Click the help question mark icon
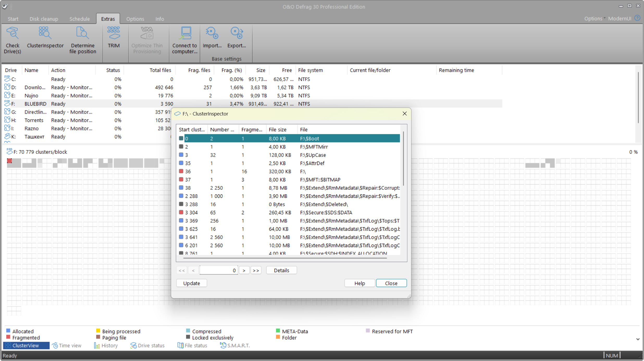644x361 pixels. click(637, 18)
